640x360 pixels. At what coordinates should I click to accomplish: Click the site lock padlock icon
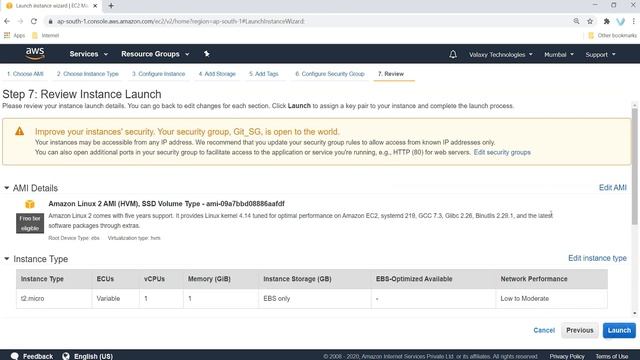pos(51,21)
